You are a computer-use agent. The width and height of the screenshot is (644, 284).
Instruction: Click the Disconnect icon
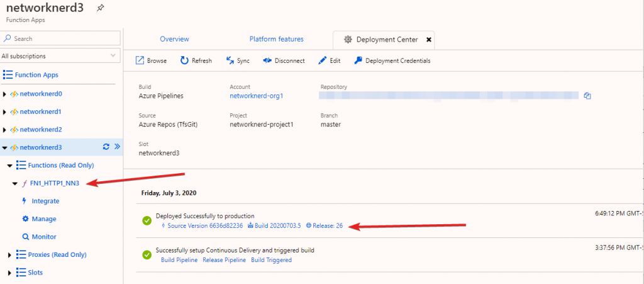tap(267, 60)
